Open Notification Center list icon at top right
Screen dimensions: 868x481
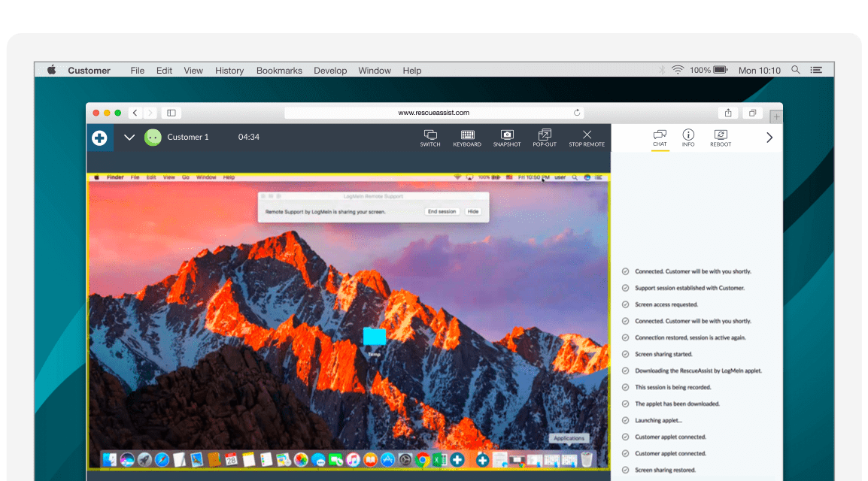[x=816, y=70]
